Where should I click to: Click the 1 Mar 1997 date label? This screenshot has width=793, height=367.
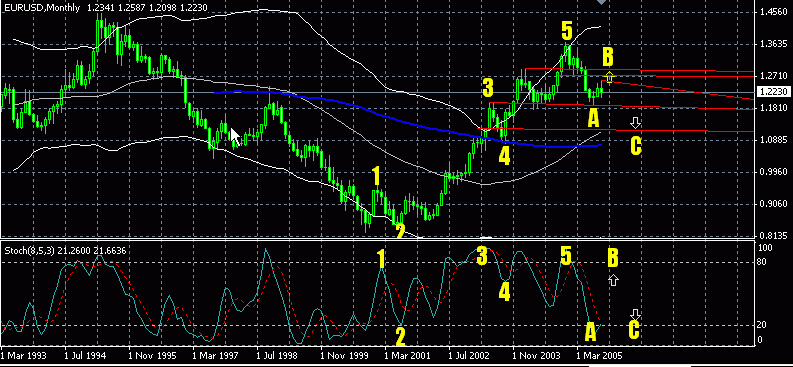(216, 356)
